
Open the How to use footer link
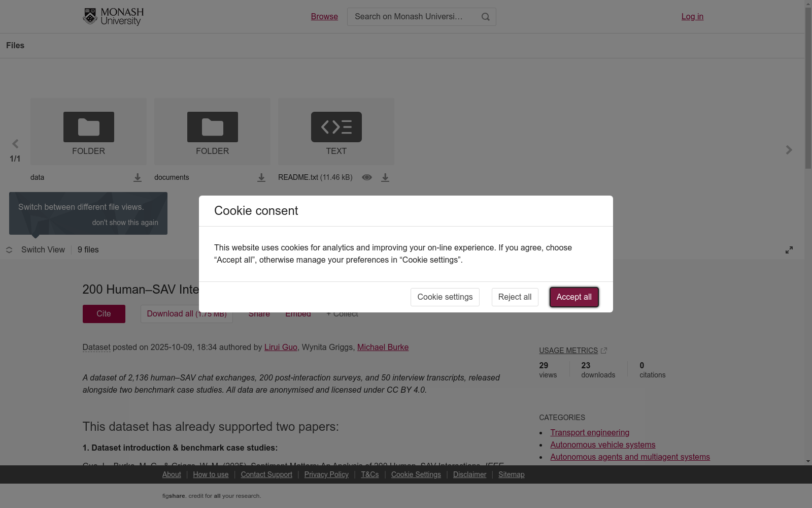pyautogui.click(x=211, y=474)
